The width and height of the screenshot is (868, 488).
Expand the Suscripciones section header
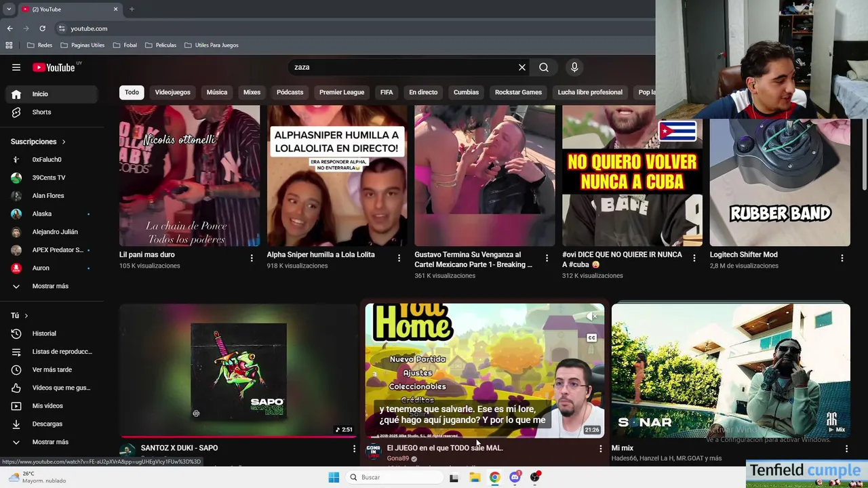pyautogui.click(x=38, y=142)
